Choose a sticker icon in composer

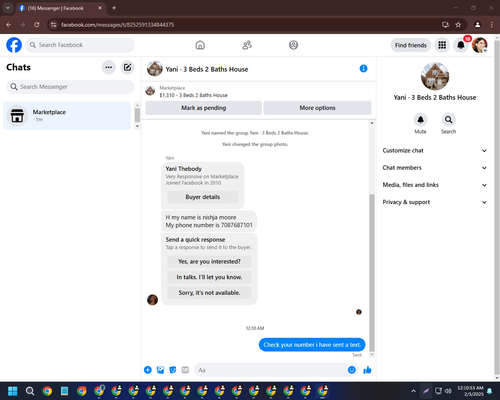pyautogui.click(x=173, y=370)
